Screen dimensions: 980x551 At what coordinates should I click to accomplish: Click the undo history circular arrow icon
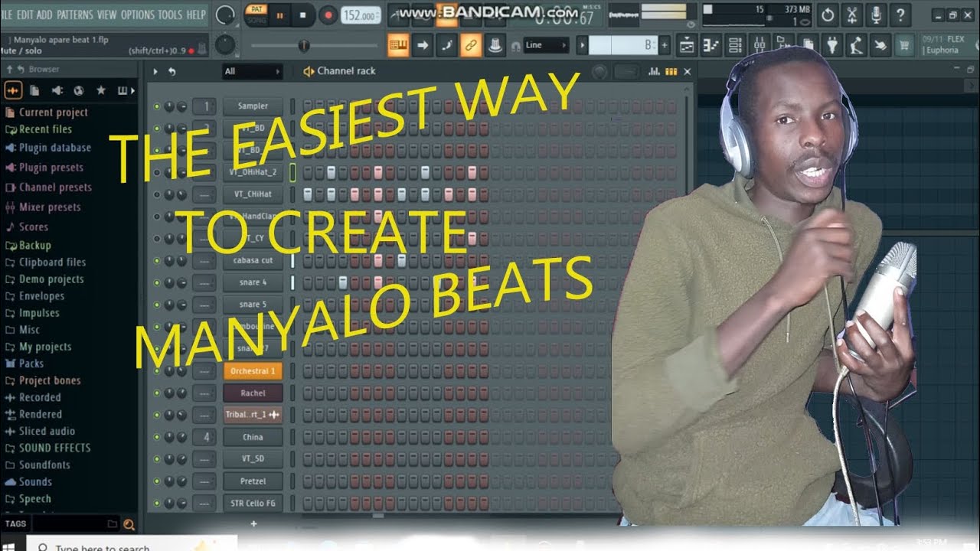click(x=828, y=15)
